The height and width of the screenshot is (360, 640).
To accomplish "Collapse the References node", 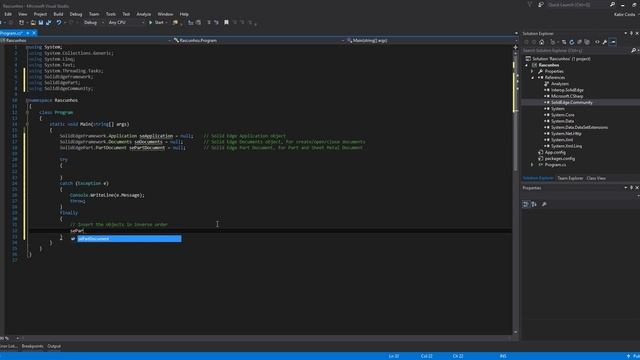I will tap(532, 78).
